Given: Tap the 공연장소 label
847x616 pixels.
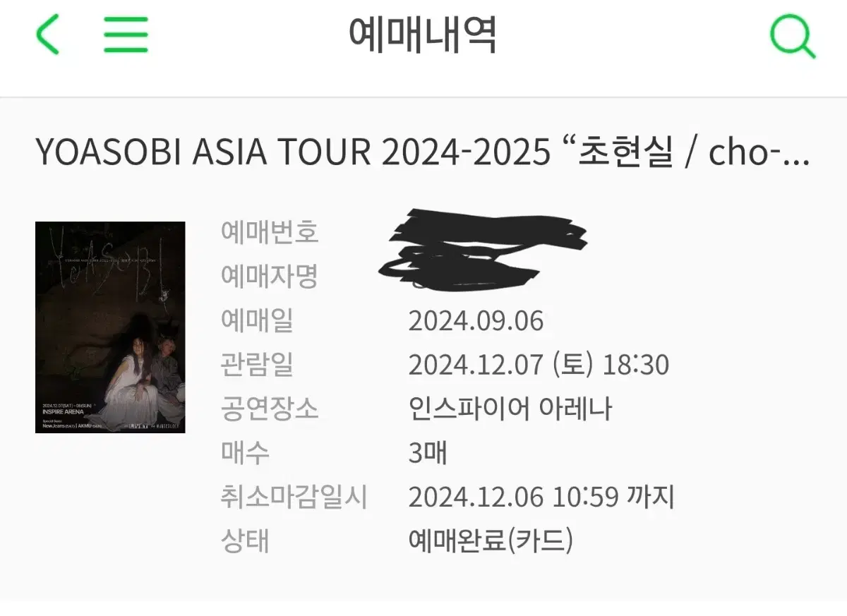Looking at the screenshot, I should point(270,409).
